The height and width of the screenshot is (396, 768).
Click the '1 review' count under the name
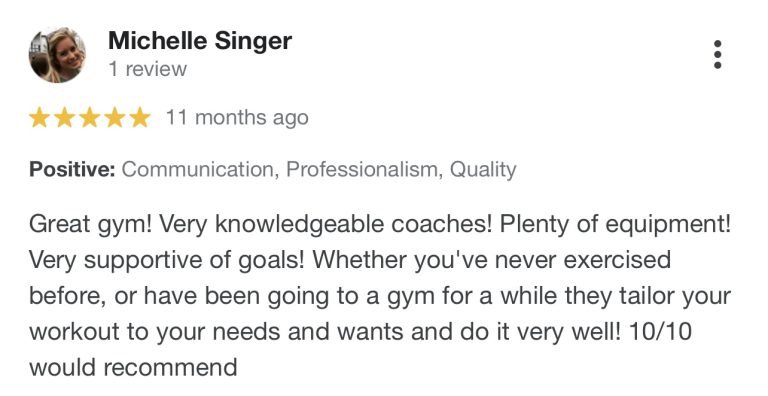(147, 69)
